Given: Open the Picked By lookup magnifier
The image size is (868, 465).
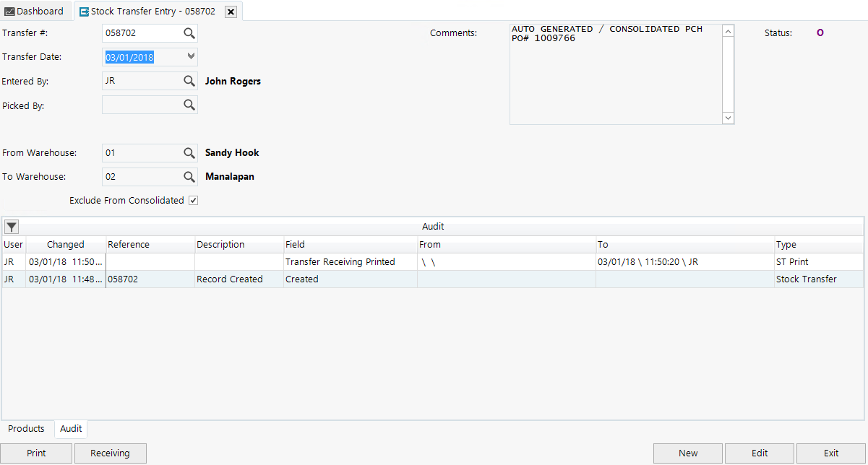Looking at the screenshot, I should (189, 105).
